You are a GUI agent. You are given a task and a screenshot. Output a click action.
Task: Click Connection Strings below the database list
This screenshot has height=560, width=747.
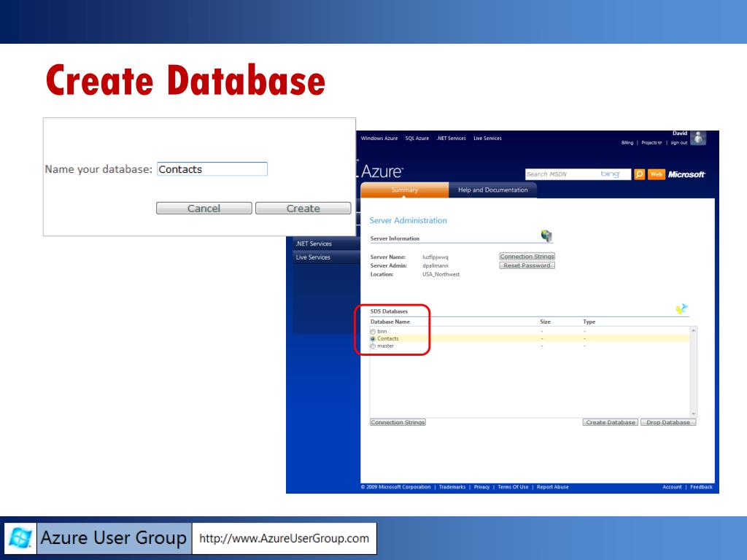(398, 422)
